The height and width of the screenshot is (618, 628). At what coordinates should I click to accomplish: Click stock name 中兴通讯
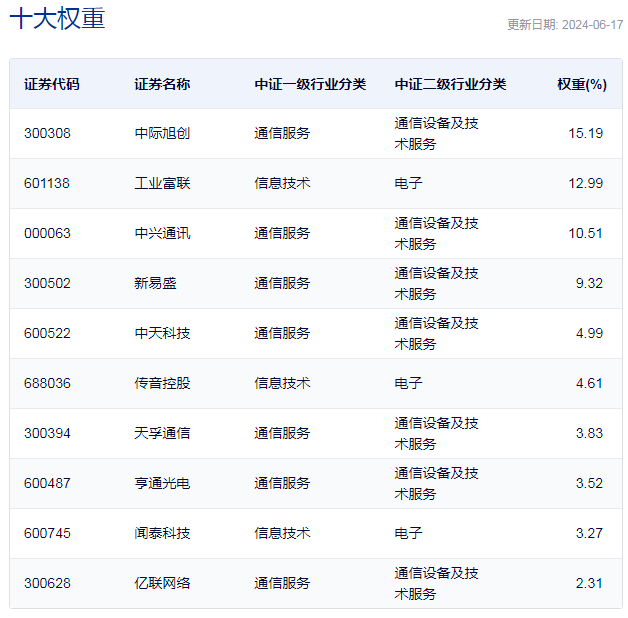click(x=162, y=234)
